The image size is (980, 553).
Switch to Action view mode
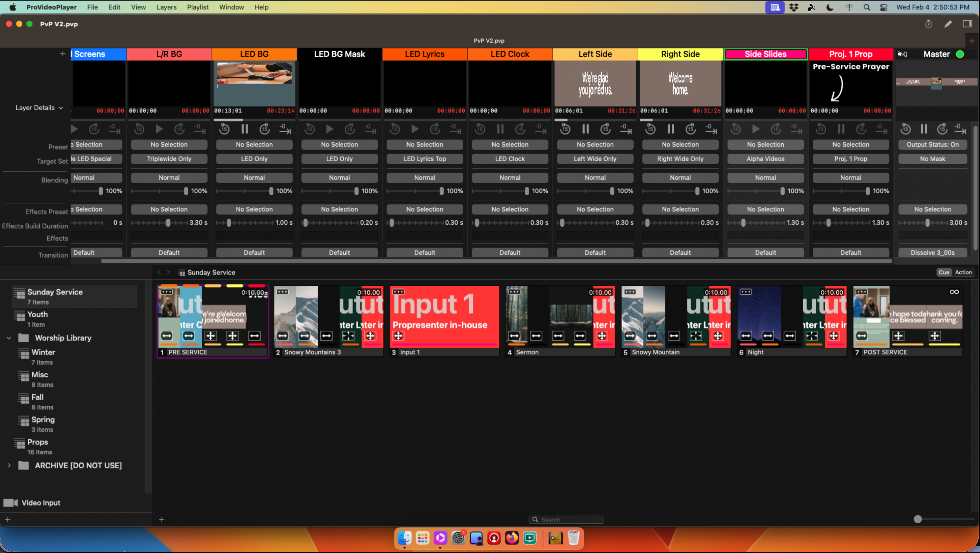tap(963, 272)
